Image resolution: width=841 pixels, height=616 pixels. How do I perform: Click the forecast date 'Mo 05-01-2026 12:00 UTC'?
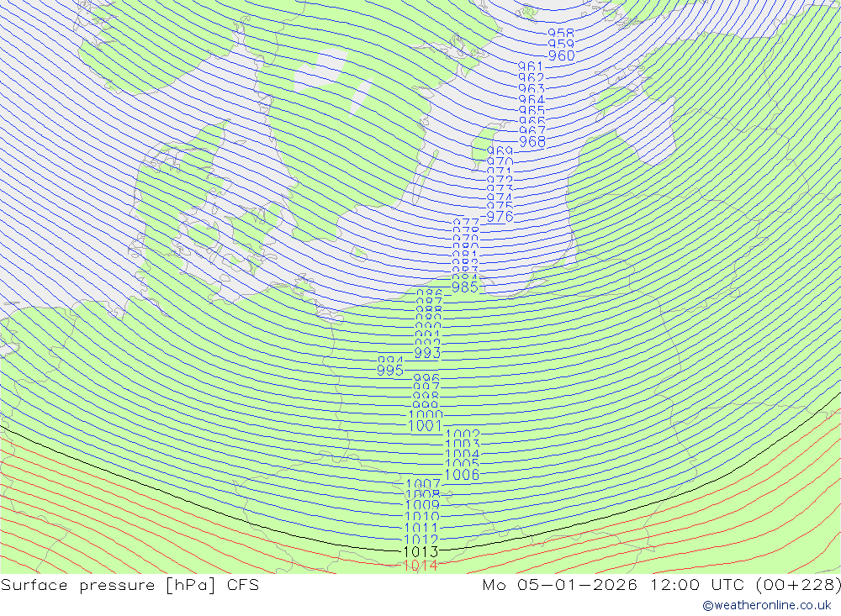pyautogui.click(x=614, y=584)
